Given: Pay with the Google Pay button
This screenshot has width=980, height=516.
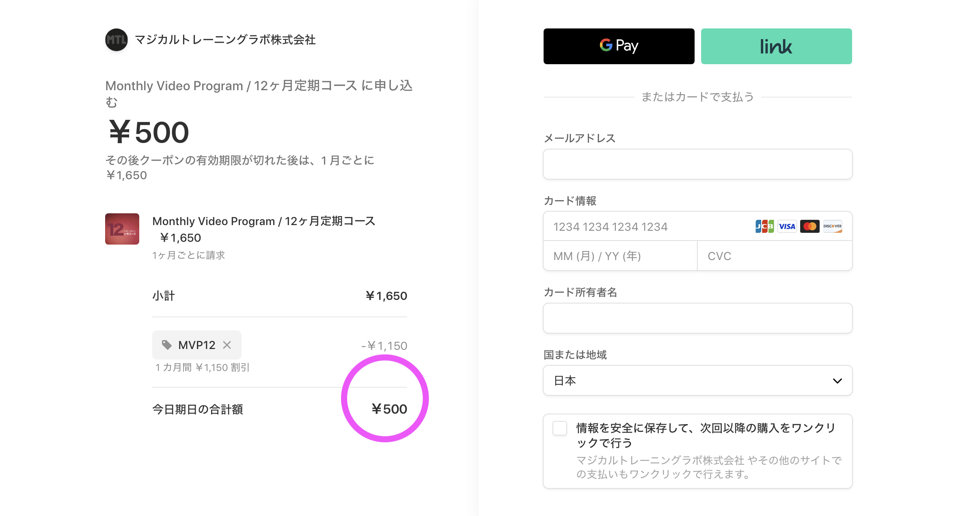Looking at the screenshot, I should point(619,46).
